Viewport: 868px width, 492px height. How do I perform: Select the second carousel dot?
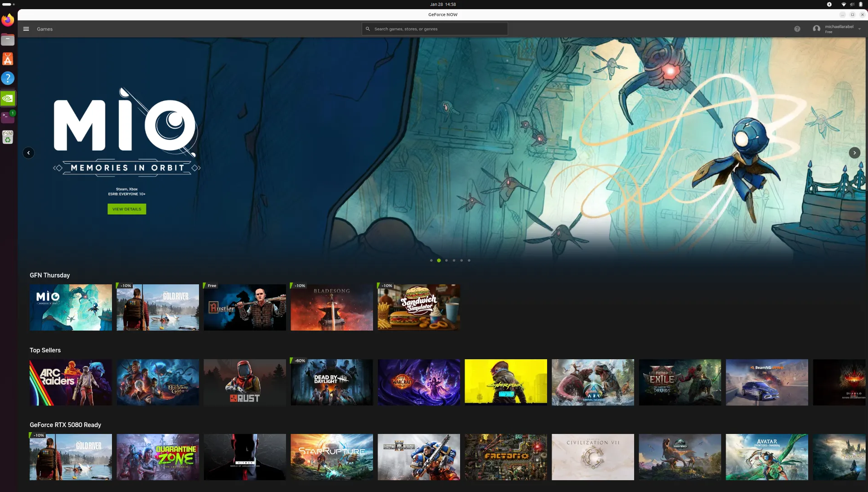point(439,260)
